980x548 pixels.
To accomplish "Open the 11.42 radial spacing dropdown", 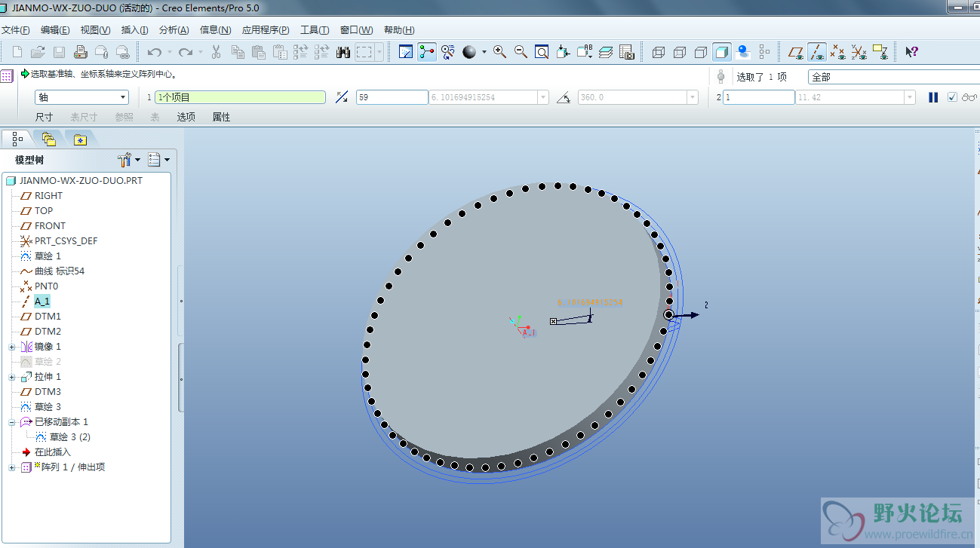I will (x=910, y=97).
